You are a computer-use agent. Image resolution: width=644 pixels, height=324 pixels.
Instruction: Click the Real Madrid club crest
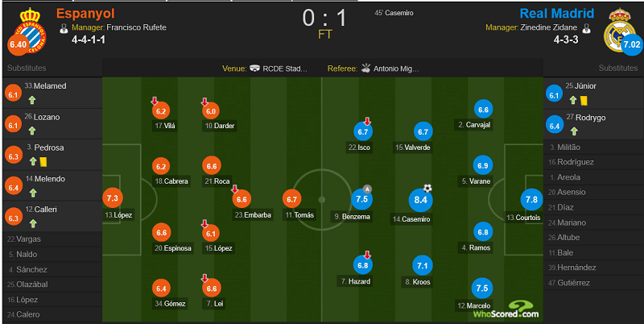pos(619,30)
